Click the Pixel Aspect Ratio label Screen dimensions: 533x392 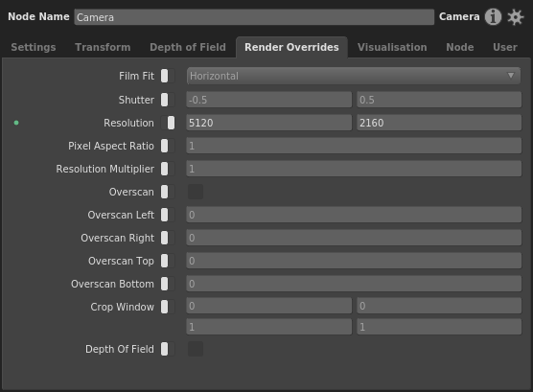click(111, 146)
